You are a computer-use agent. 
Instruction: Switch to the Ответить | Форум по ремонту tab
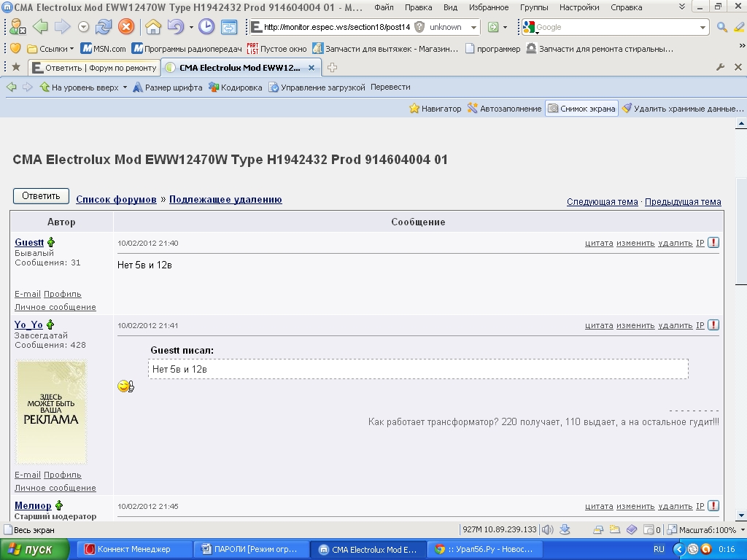pos(95,68)
